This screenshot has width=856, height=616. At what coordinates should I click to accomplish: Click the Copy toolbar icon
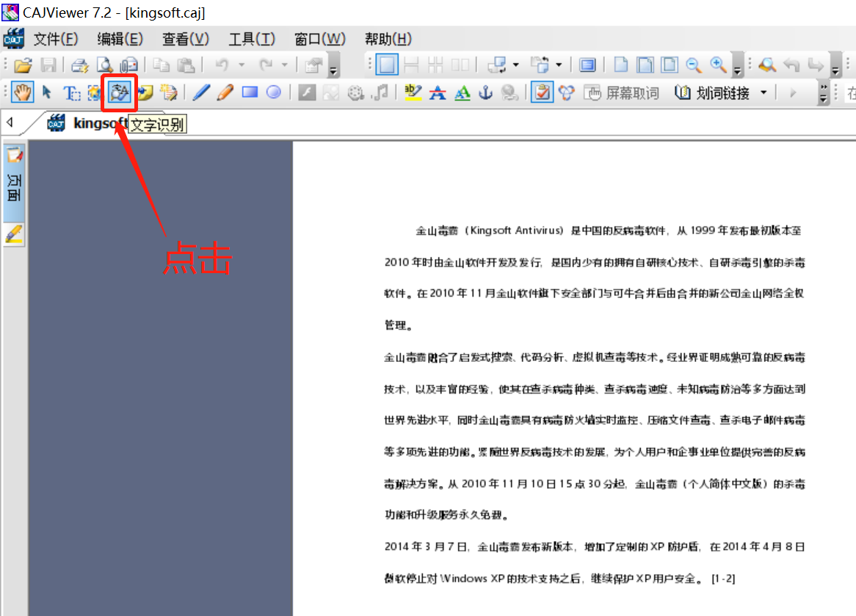[161, 65]
